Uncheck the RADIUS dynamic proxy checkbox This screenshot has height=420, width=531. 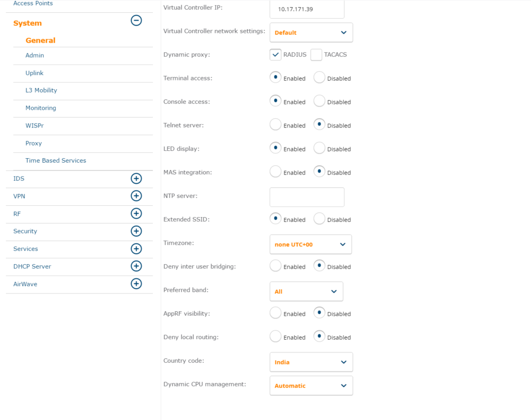tap(275, 54)
